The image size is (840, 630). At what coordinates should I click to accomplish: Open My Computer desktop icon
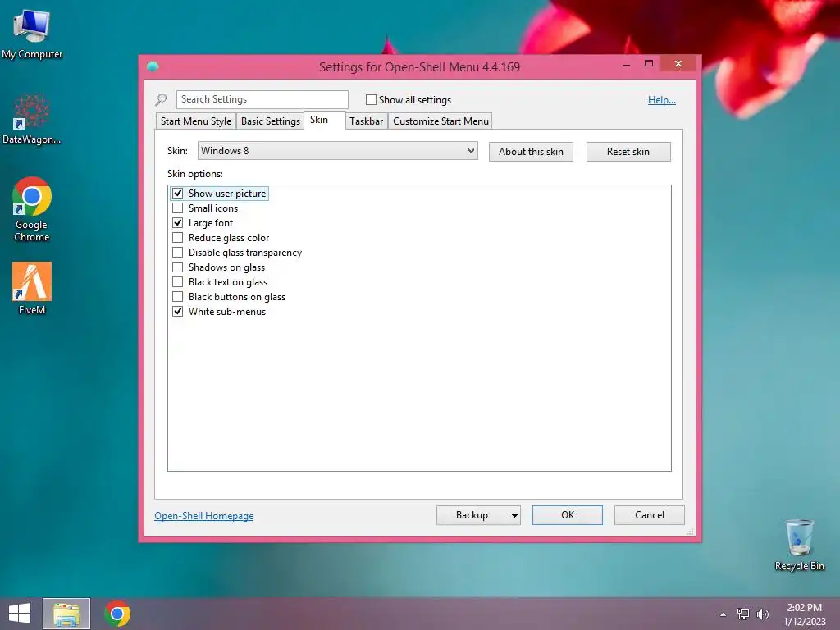click(x=32, y=34)
